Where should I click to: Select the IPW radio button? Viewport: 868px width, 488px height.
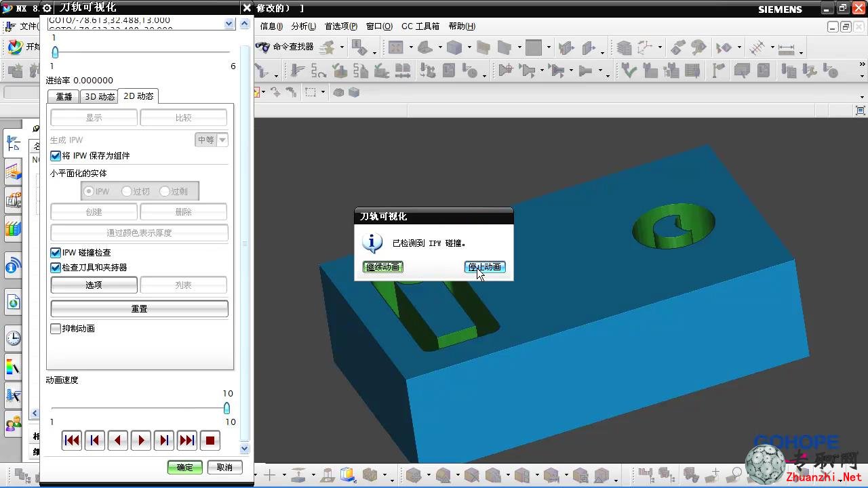89,192
